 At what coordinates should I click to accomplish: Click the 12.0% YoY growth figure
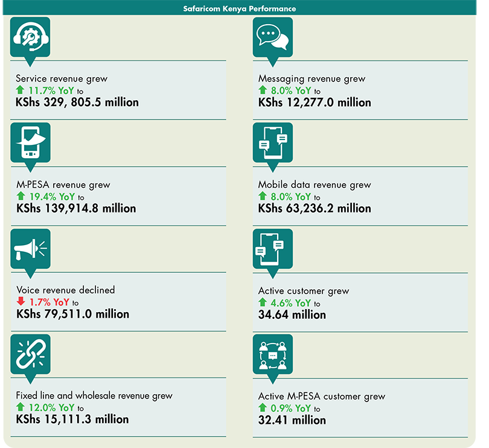pyautogui.click(x=51, y=408)
